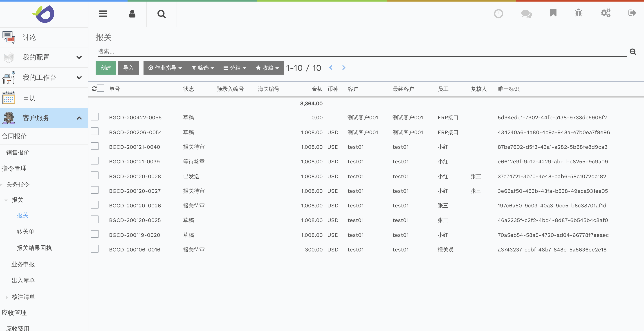Collapse the 客户服务 sidebar section
The width and height of the screenshot is (644, 331).
(x=79, y=118)
